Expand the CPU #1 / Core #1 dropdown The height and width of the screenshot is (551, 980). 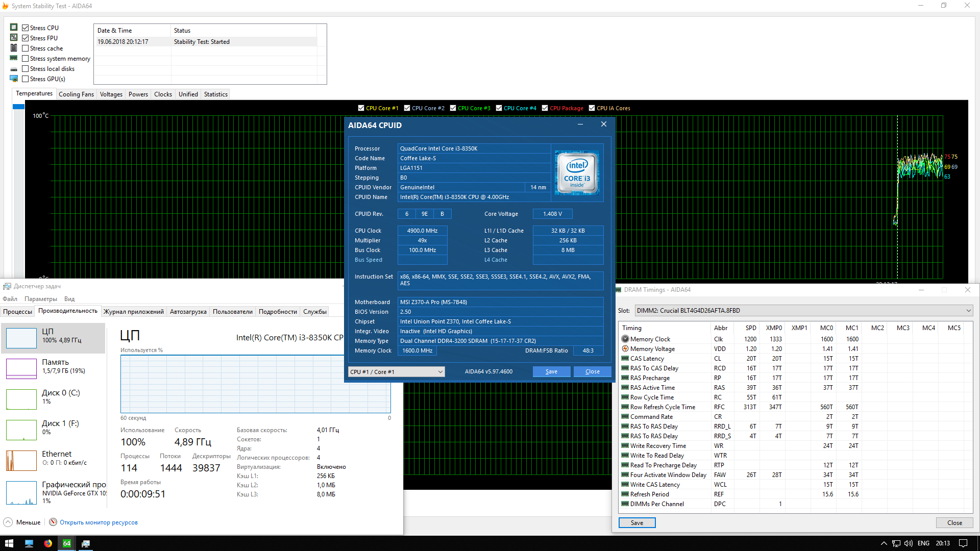coord(440,372)
